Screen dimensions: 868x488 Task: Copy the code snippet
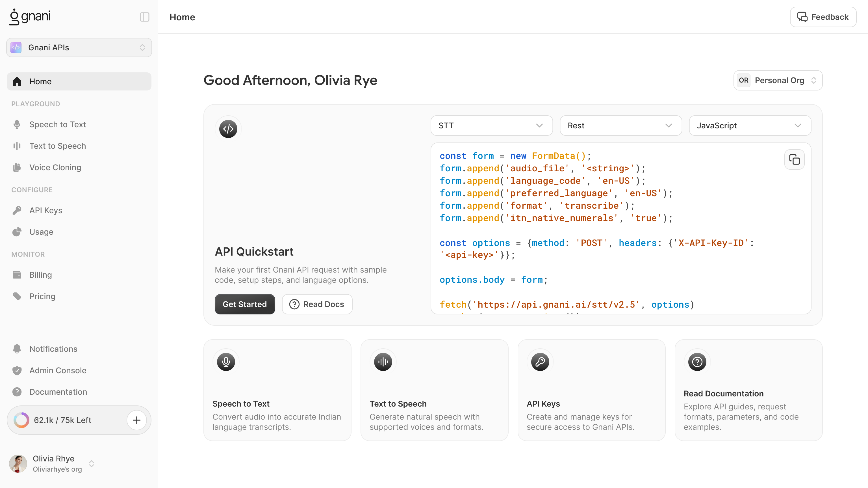click(x=794, y=159)
